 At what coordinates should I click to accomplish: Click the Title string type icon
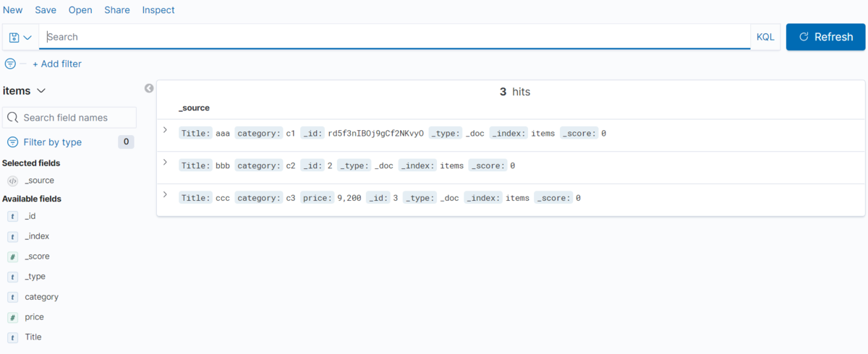click(x=12, y=337)
